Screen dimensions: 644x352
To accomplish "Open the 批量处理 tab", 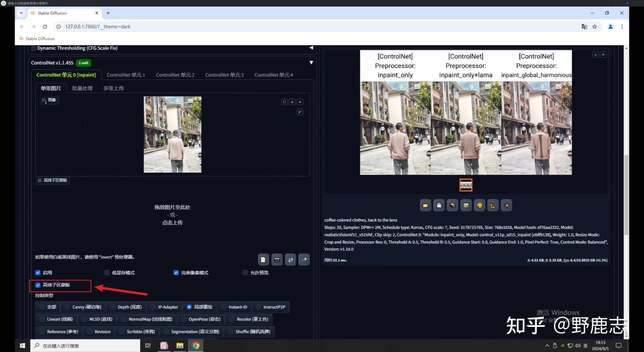I will (83, 87).
